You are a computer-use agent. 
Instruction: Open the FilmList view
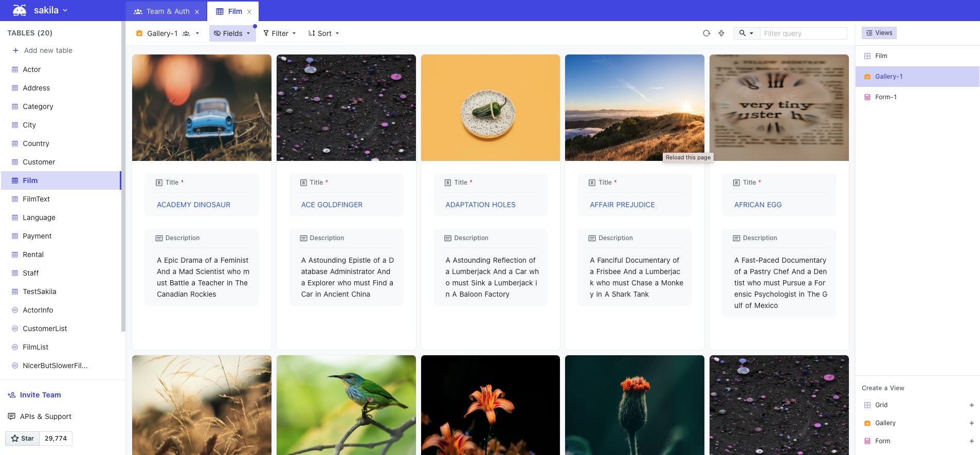click(61, 347)
